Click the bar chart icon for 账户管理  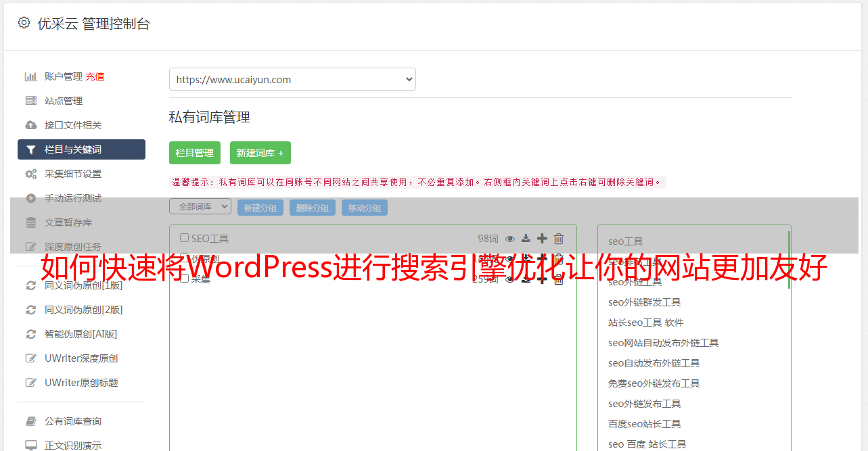coord(31,76)
